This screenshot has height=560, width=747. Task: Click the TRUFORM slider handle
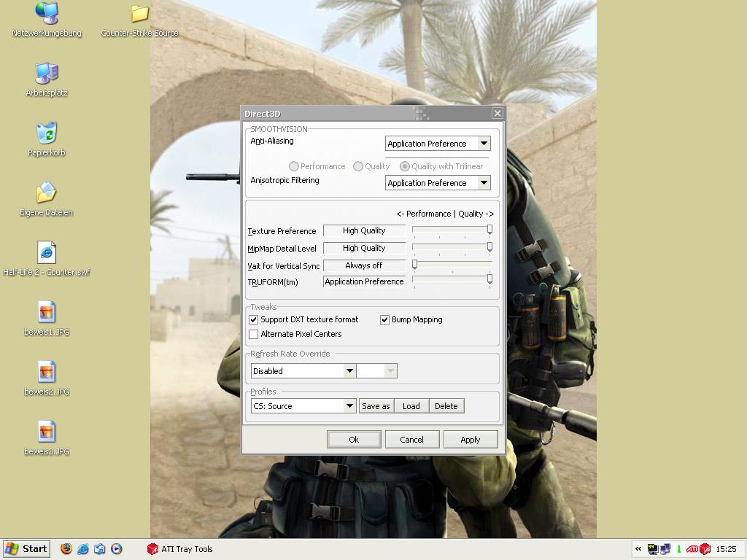tap(489, 279)
